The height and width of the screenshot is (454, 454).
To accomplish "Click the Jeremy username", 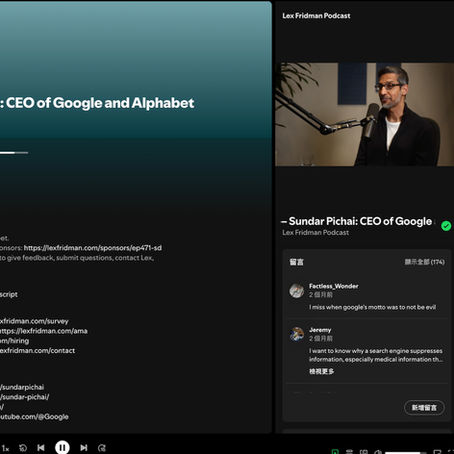I will tap(320, 330).
